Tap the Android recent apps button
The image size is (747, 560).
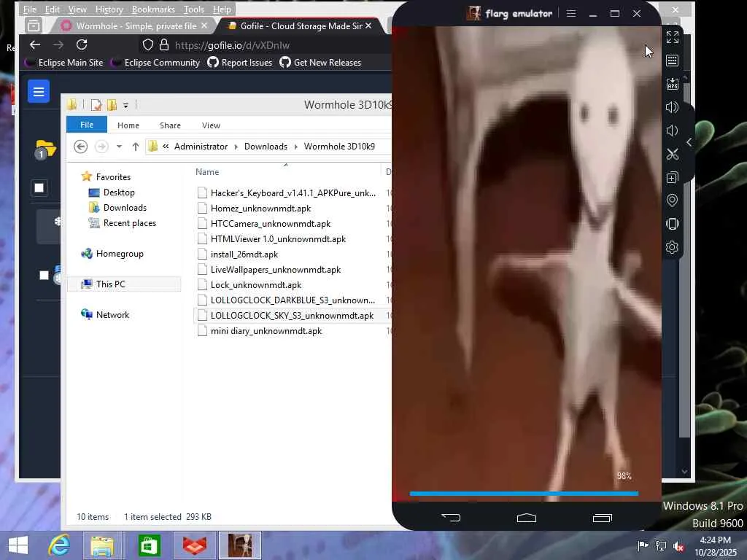(x=602, y=518)
